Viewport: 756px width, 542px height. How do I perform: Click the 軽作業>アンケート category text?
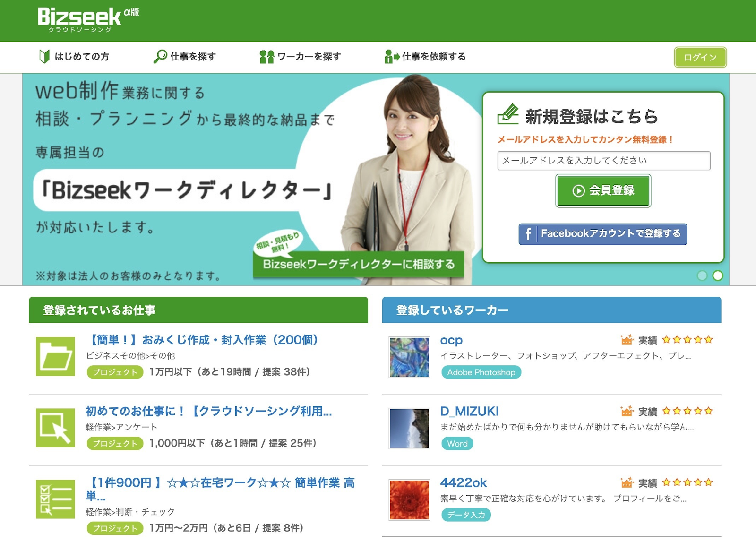click(121, 427)
